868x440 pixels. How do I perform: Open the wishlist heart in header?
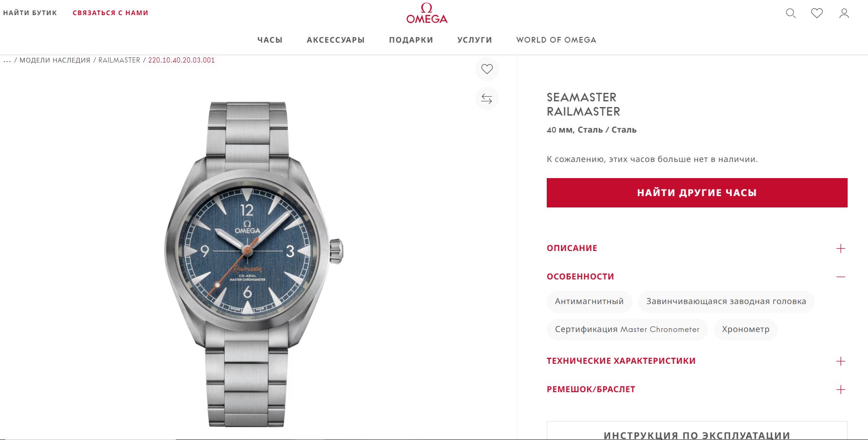[817, 13]
